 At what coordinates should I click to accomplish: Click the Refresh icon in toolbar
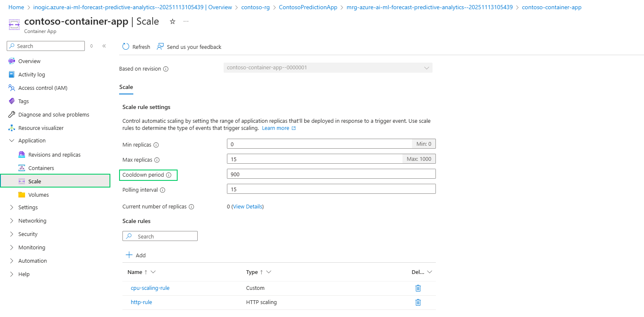[x=126, y=47]
